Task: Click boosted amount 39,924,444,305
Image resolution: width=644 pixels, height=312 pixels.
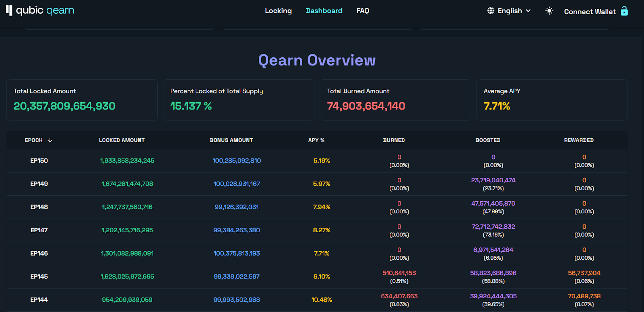Action: click(493, 296)
